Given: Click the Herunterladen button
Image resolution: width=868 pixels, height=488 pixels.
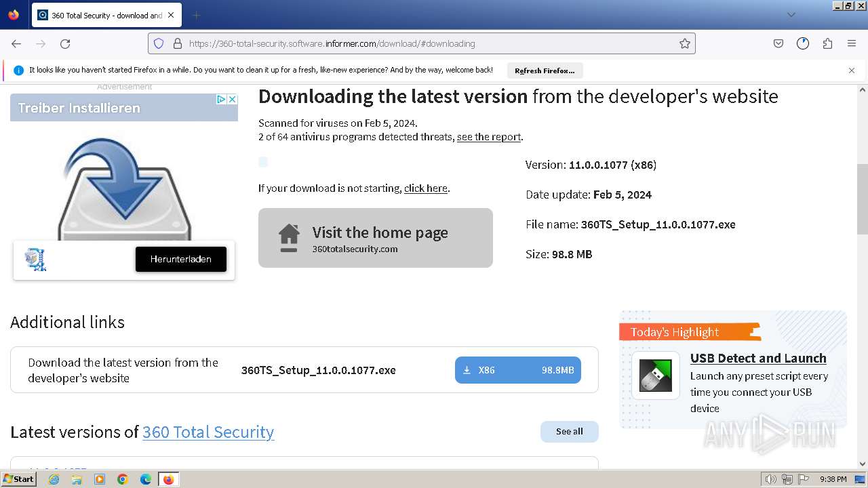Looking at the screenshot, I should (181, 259).
